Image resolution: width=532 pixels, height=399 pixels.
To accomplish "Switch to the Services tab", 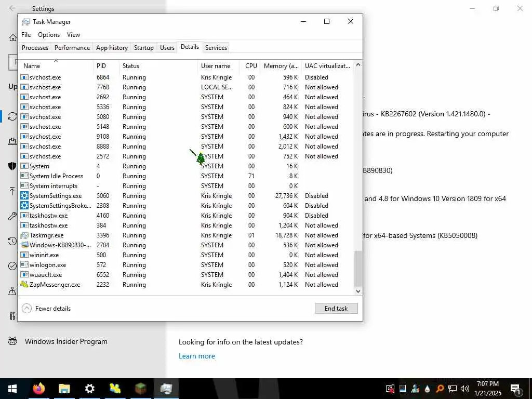I will coord(216,47).
